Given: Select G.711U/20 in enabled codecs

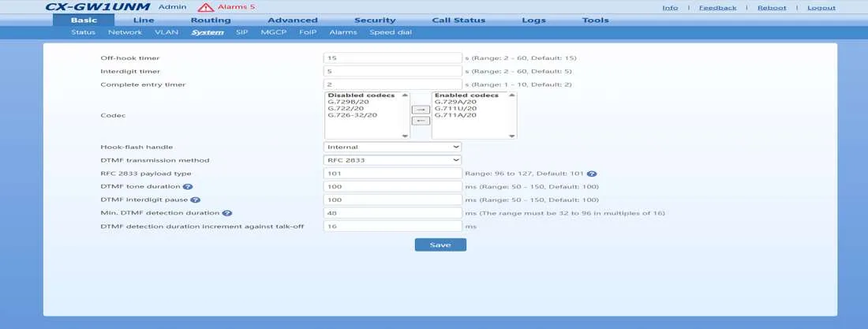Looking at the screenshot, I should (455, 109).
